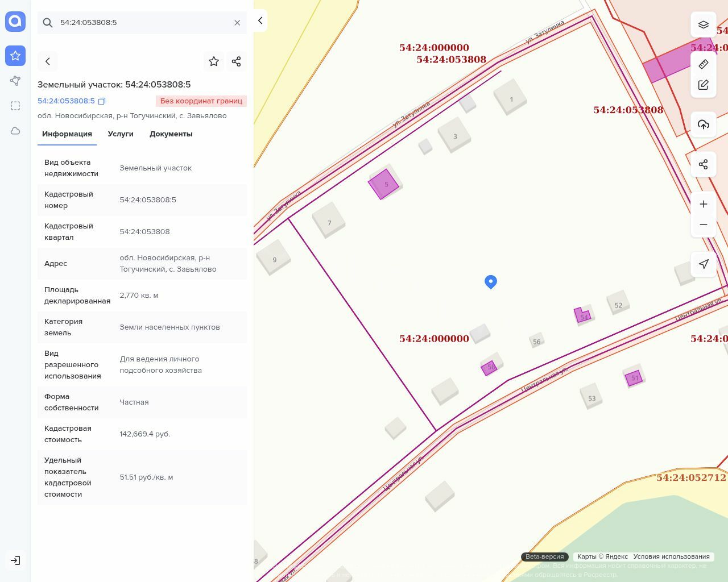Share parcel card using share icon

(x=237, y=61)
